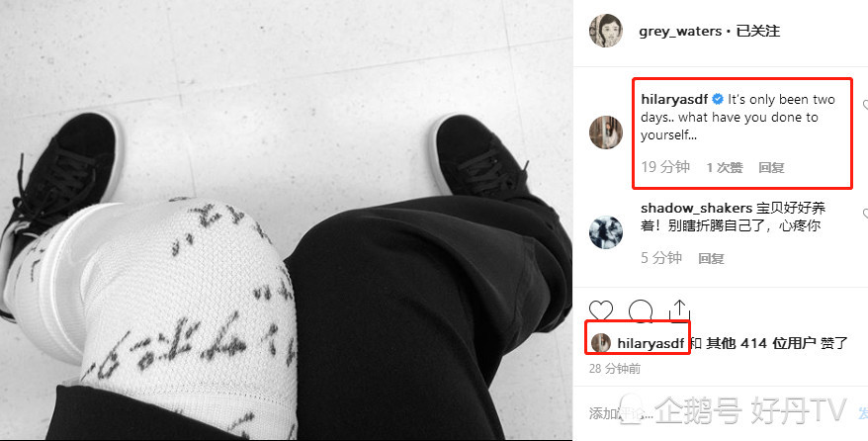Share the post with the upload arrow icon

pyautogui.click(x=679, y=310)
